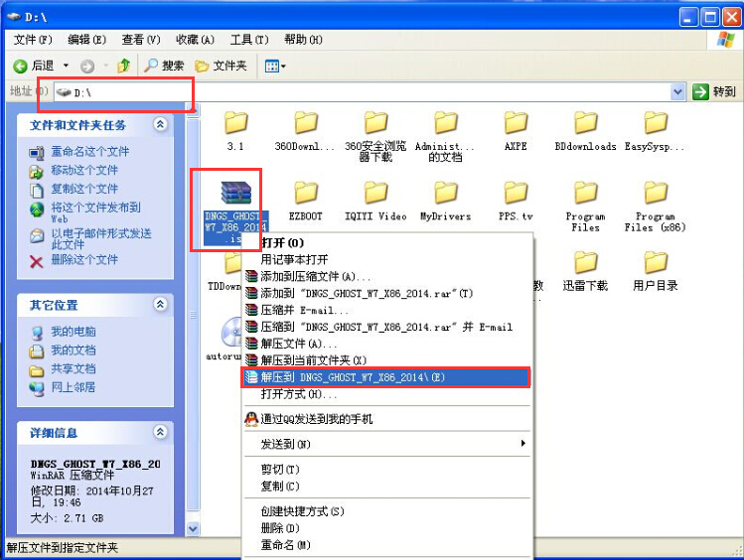The height and width of the screenshot is (560, 744).
Task: Select the DNGS_GHOST_W7_X86_2014 archive file icon
Action: point(235,193)
